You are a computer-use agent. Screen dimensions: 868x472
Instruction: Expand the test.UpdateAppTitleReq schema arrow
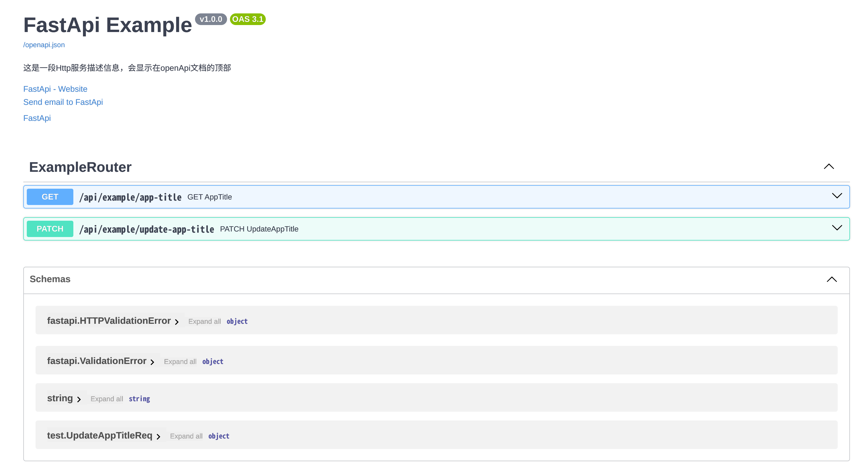[158, 436]
